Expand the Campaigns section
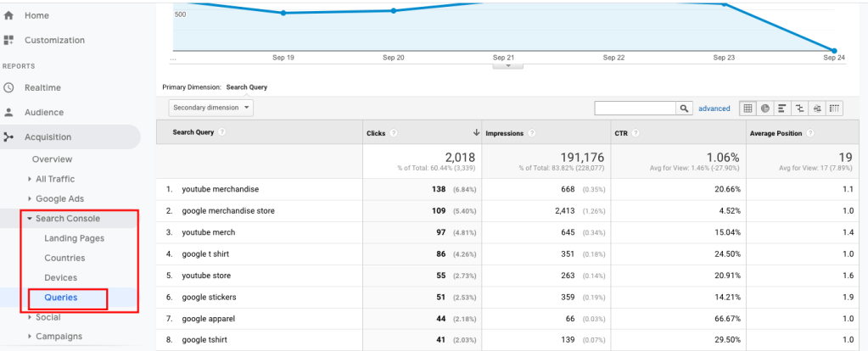The height and width of the screenshot is (351, 868). coord(59,337)
